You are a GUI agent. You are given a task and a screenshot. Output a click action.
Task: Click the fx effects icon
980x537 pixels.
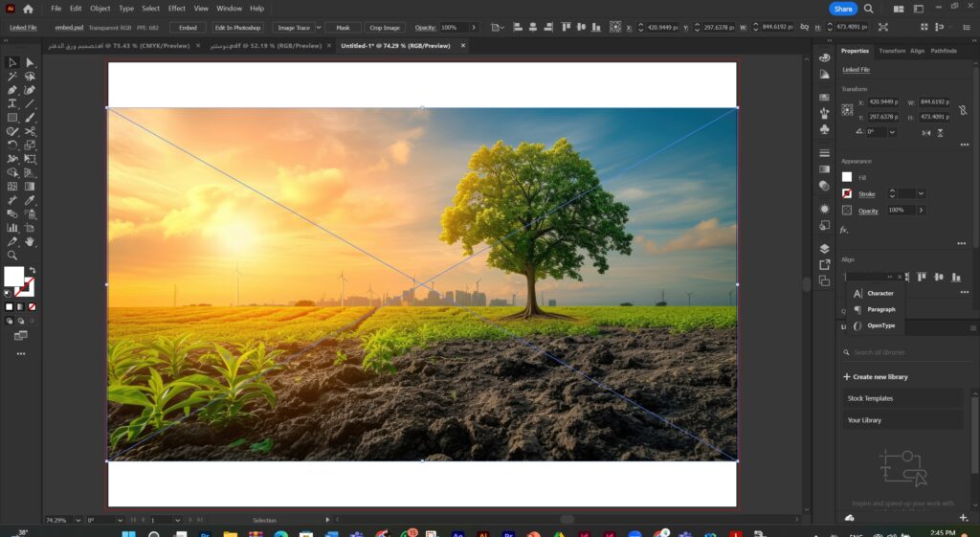tap(844, 230)
